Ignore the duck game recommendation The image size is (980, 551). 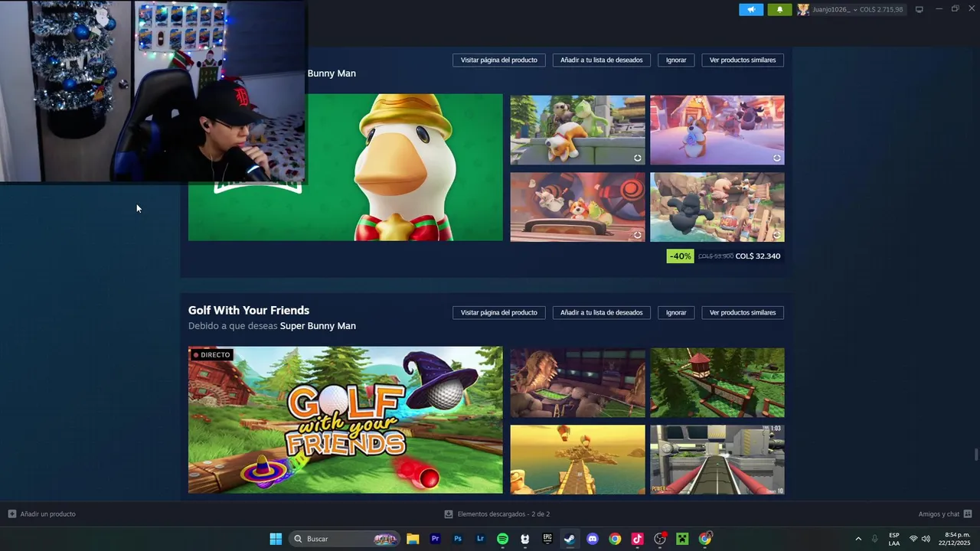[x=676, y=60]
